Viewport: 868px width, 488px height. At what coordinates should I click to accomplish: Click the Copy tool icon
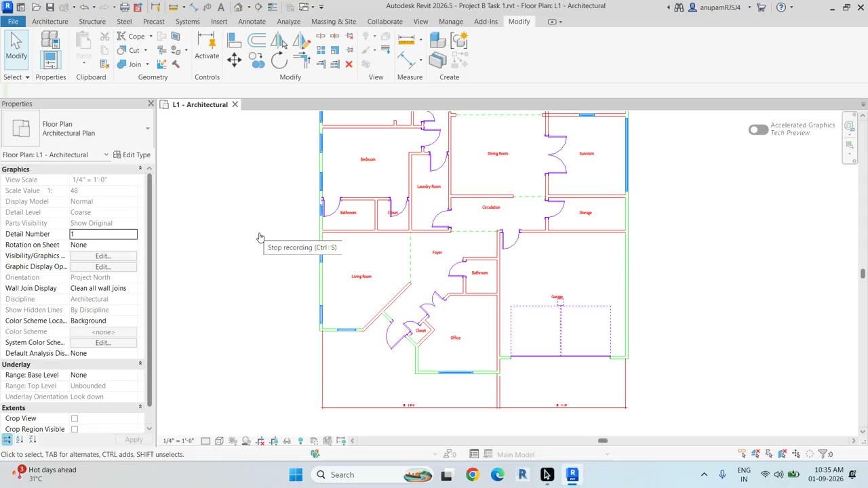[256, 60]
